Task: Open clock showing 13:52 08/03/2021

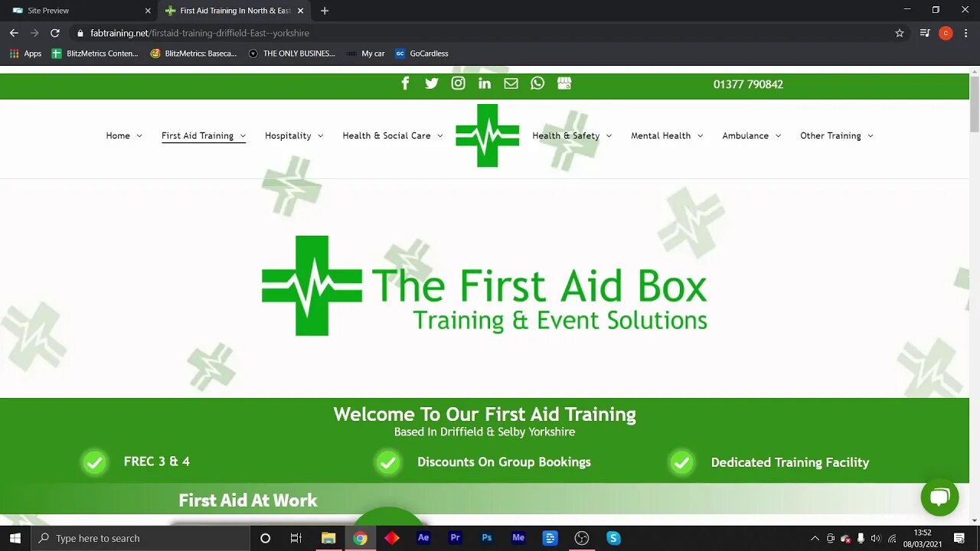Action: (923, 538)
